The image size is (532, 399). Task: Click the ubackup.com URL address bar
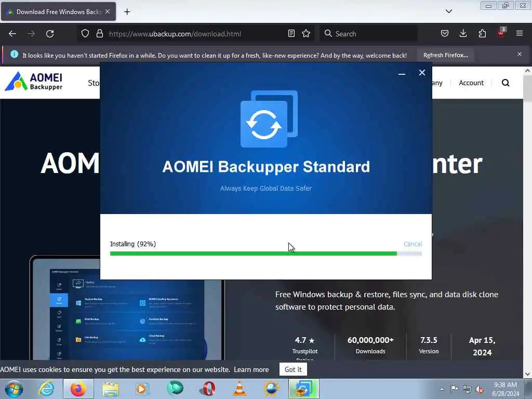[x=175, y=34]
